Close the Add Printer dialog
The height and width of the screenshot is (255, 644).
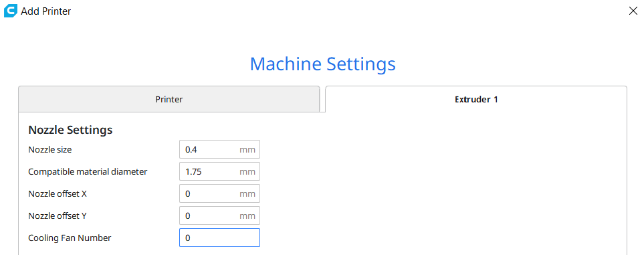click(x=633, y=11)
